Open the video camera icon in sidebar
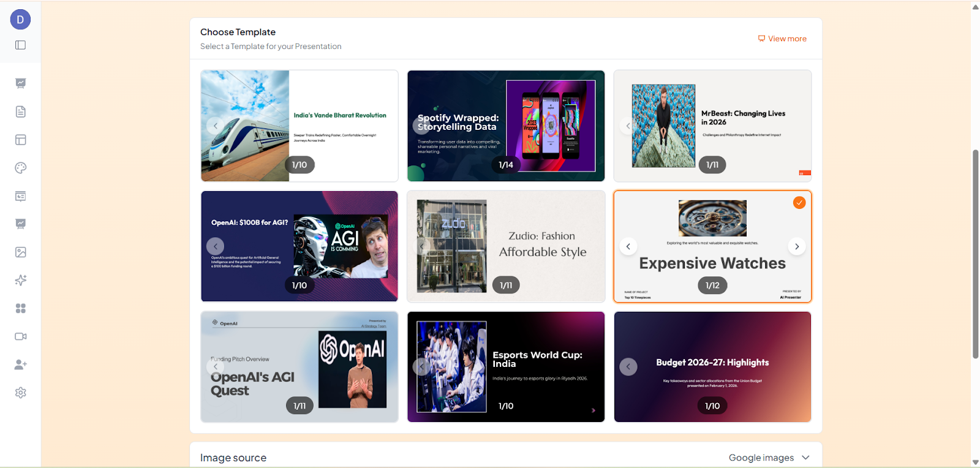 (x=21, y=336)
